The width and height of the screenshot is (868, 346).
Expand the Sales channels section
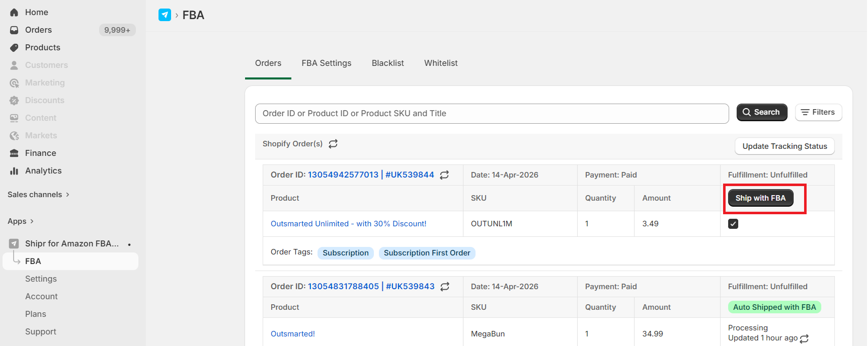(38, 195)
